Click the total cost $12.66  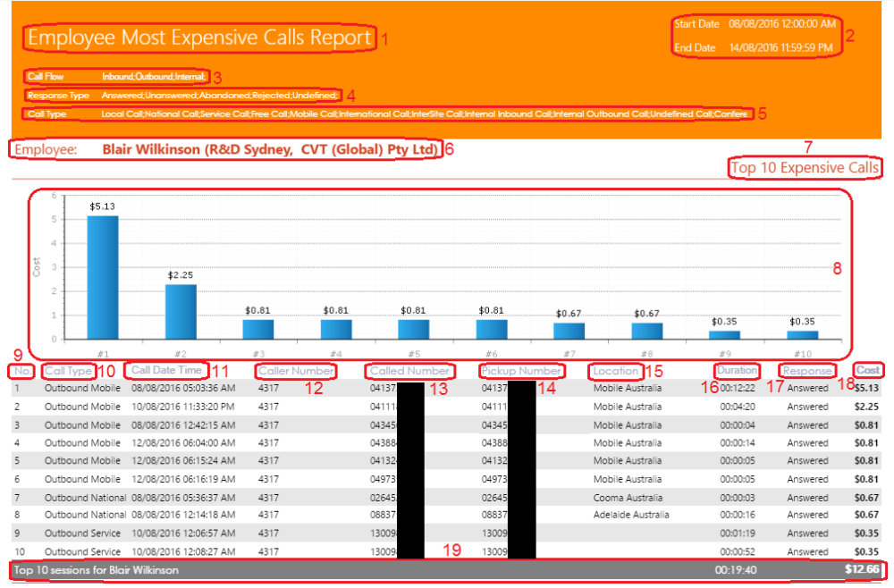coord(862,569)
